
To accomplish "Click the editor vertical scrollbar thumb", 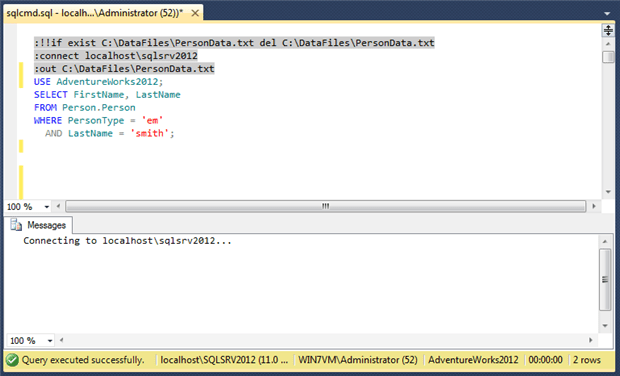I will tap(608, 57).
